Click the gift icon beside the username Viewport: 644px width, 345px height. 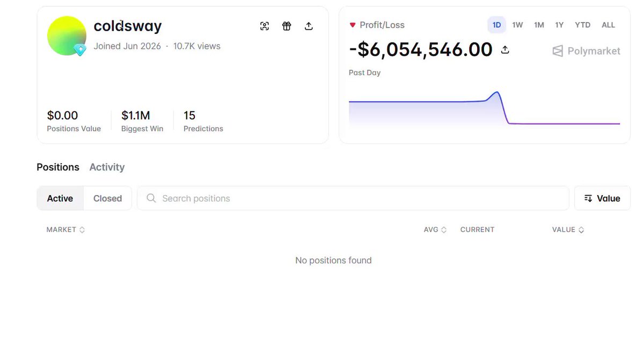click(x=287, y=26)
